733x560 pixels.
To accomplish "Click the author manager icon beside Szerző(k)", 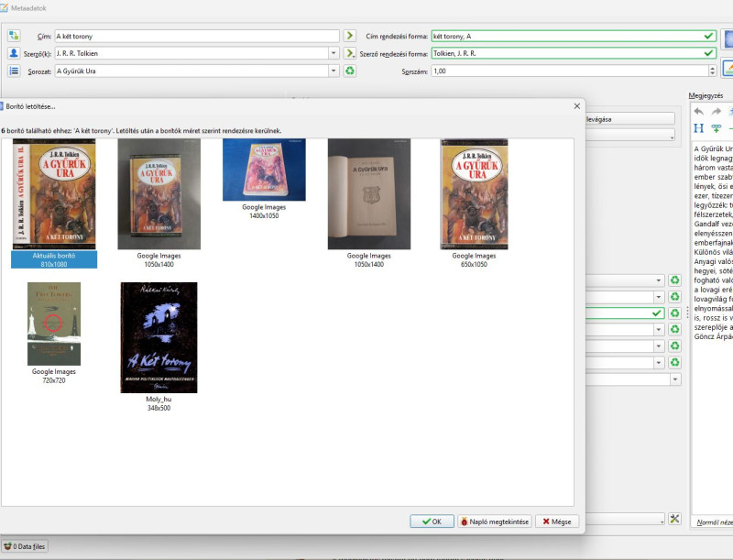I will [x=14, y=53].
